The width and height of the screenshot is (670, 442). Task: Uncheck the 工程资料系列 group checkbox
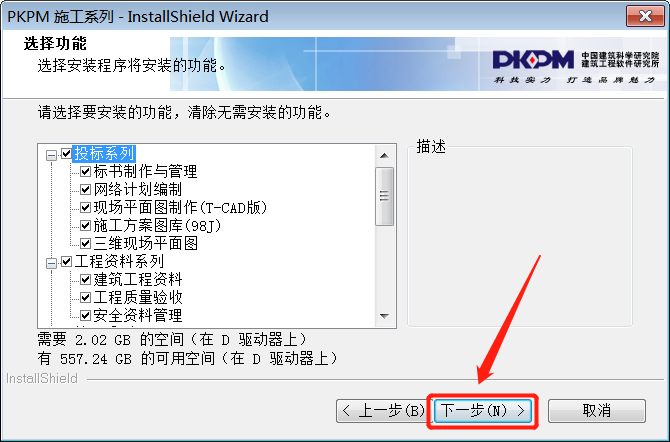[66, 261]
